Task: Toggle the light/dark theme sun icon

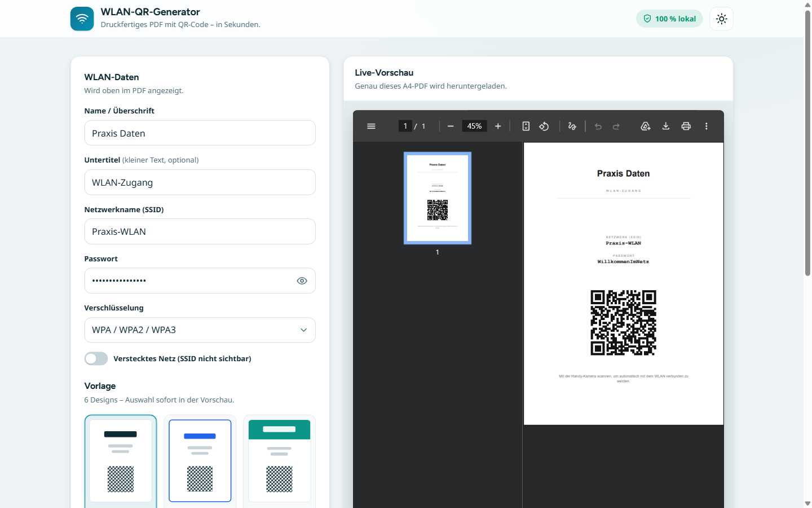Action: click(x=721, y=19)
